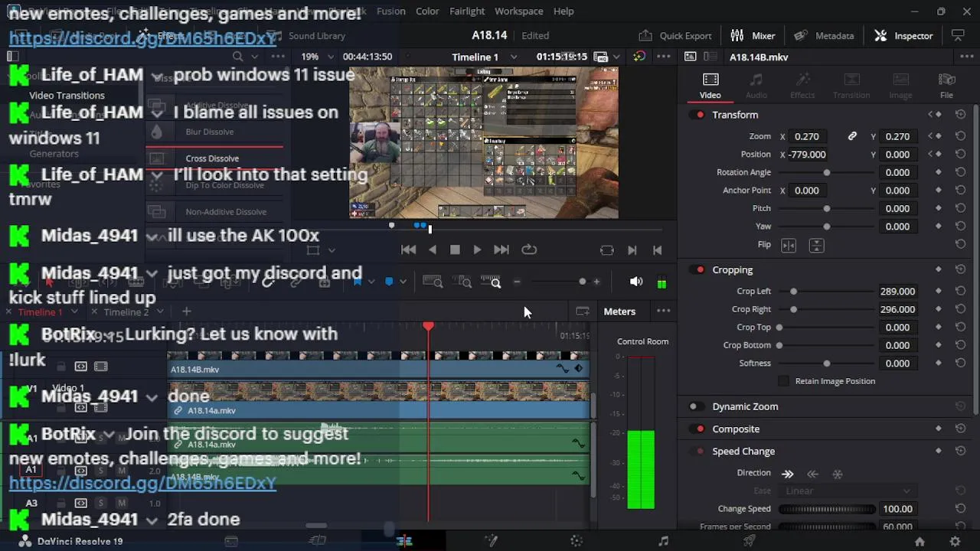Open the Mixer panel
This screenshot has width=980, height=551.
coord(753,35)
